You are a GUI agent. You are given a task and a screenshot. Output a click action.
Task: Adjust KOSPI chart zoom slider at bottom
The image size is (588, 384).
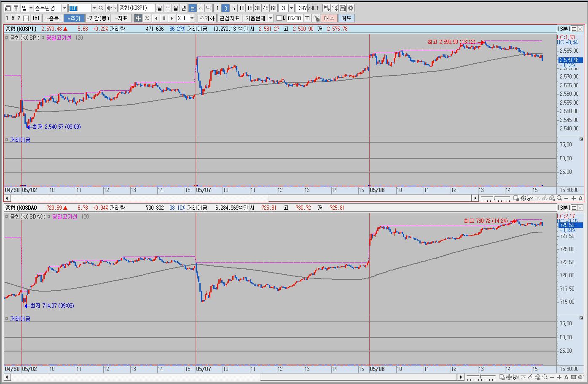(495, 197)
